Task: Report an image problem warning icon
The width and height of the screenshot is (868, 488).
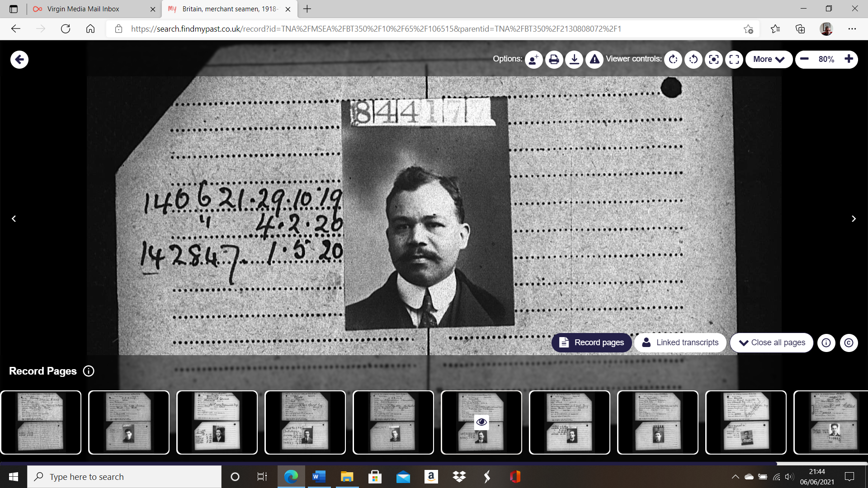Action: click(594, 59)
